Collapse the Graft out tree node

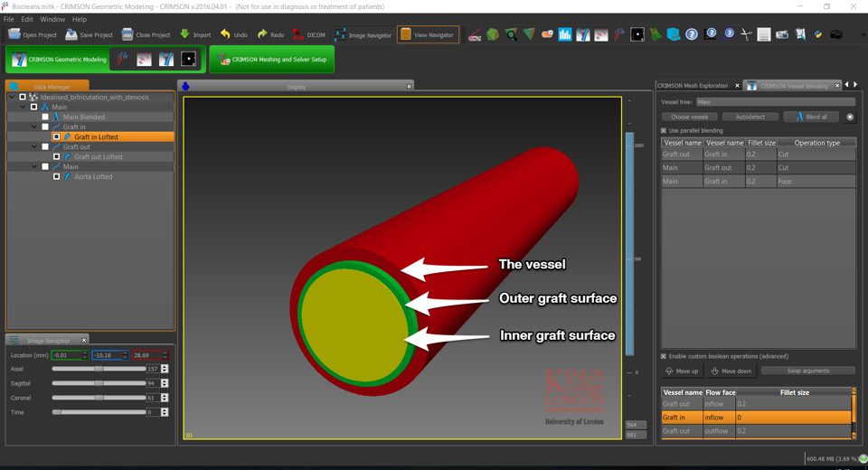coord(34,146)
